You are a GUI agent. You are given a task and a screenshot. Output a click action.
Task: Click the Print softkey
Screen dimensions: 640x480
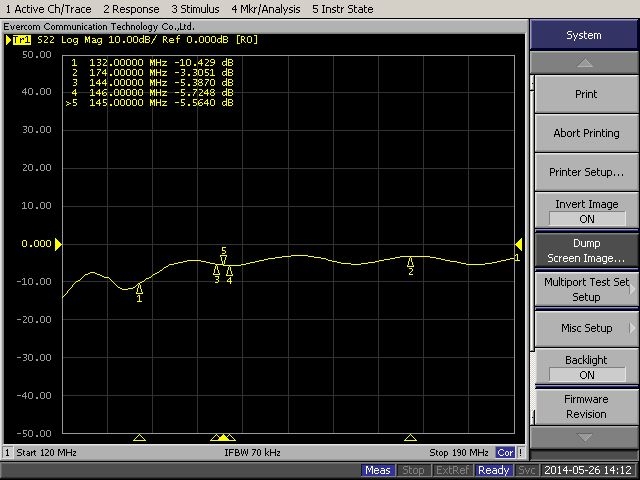(586, 94)
